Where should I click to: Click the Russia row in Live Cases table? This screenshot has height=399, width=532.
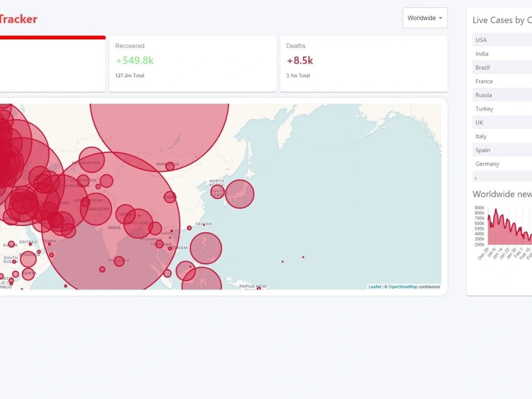click(x=502, y=95)
